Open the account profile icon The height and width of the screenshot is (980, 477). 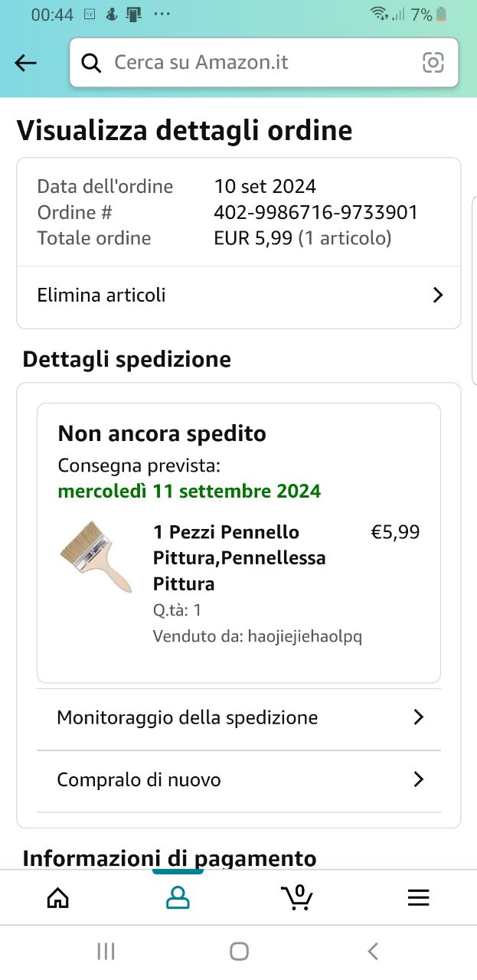click(178, 897)
